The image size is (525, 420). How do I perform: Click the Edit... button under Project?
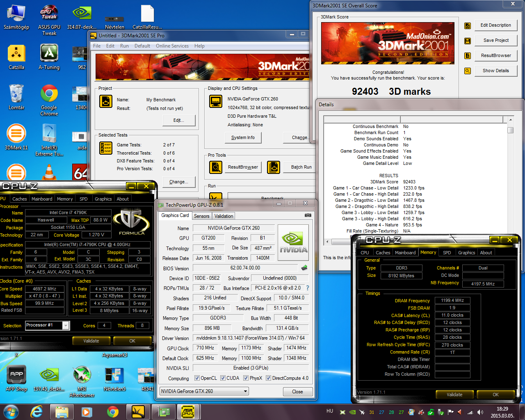(x=178, y=120)
